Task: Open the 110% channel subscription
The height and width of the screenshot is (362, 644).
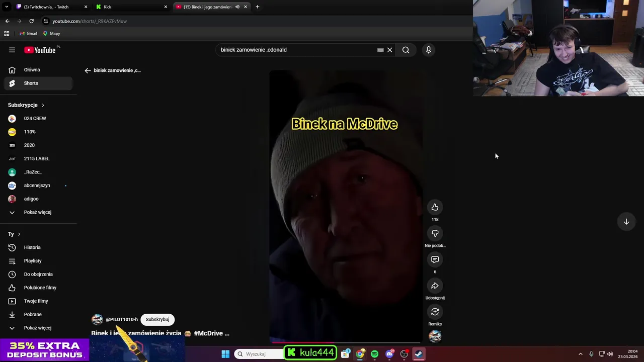Action: click(38, 132)
